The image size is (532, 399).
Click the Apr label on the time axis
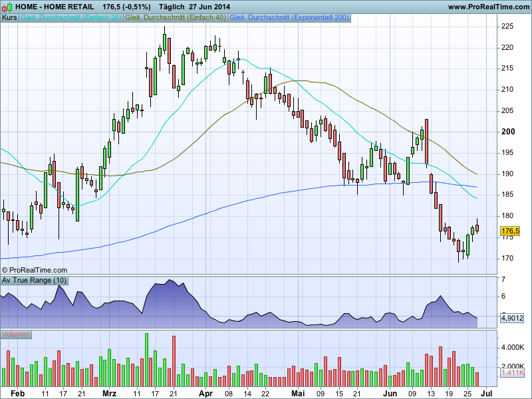click(205, 394)
